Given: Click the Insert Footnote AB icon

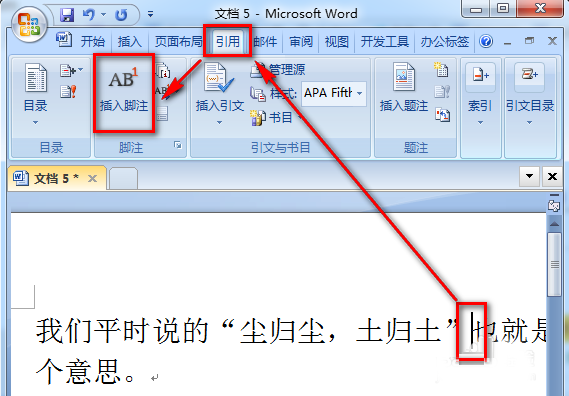Looking at the screenshot, I should [124, 77].
